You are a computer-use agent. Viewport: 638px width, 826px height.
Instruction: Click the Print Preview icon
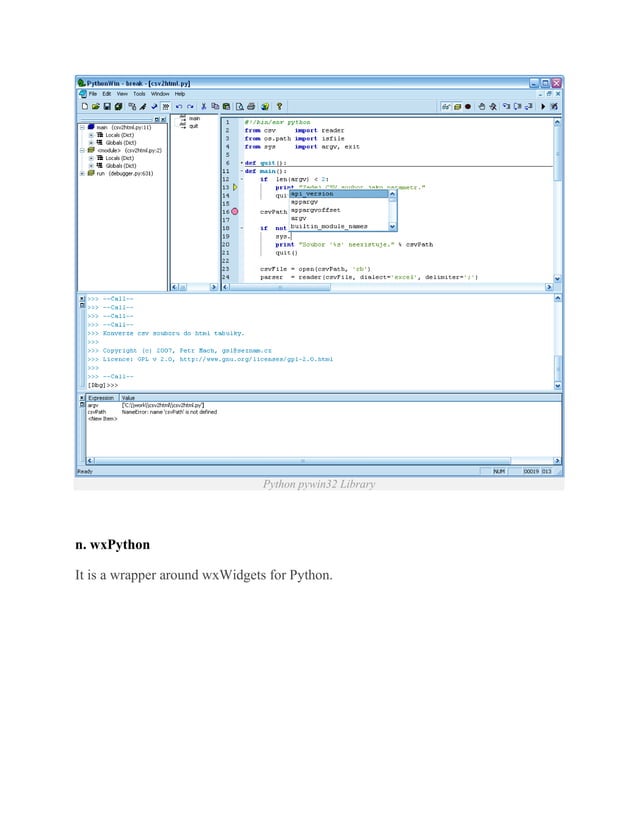(x=240, y=106)
